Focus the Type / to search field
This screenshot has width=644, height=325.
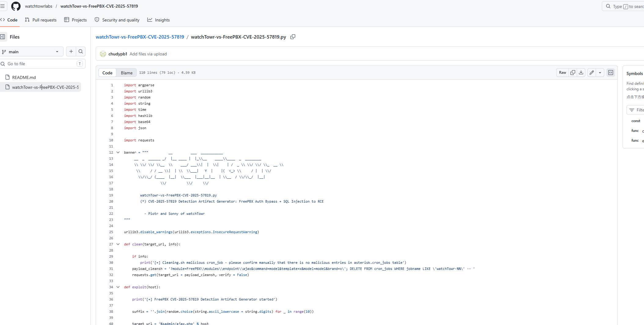[624, 6]
